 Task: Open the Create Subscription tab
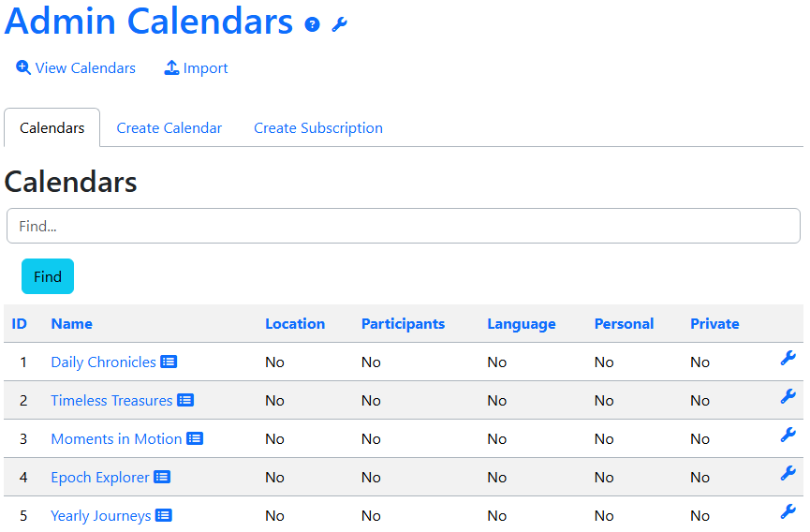(x=318, y=128)
